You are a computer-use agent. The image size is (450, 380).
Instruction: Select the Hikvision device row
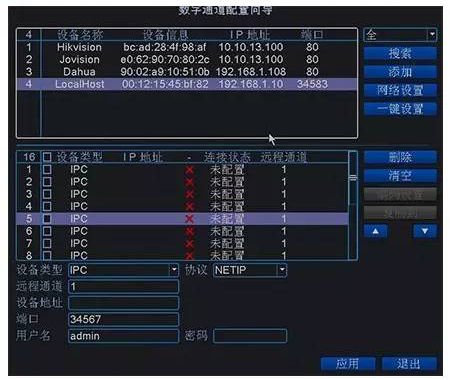pos(187,47)
